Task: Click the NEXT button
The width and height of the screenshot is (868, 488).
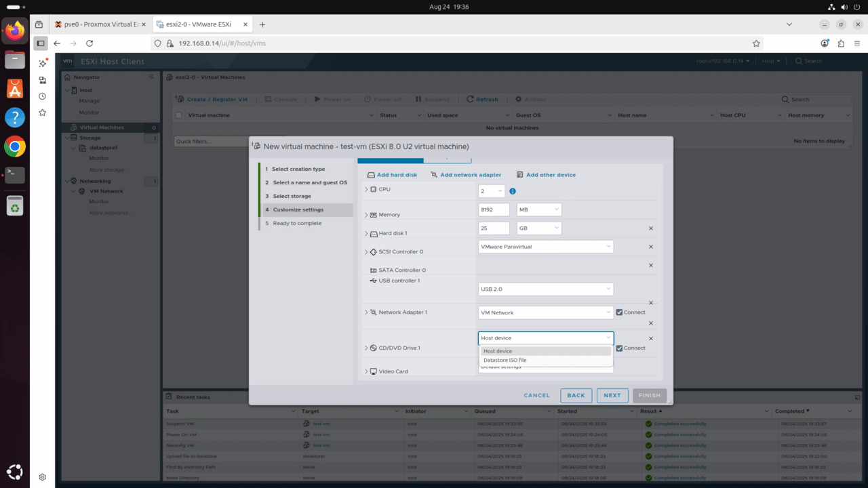Action: 612,395
